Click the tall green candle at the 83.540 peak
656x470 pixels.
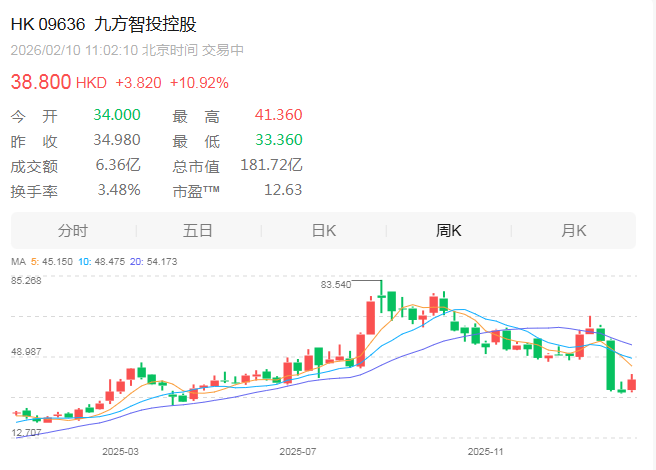[x=381, y=297]
